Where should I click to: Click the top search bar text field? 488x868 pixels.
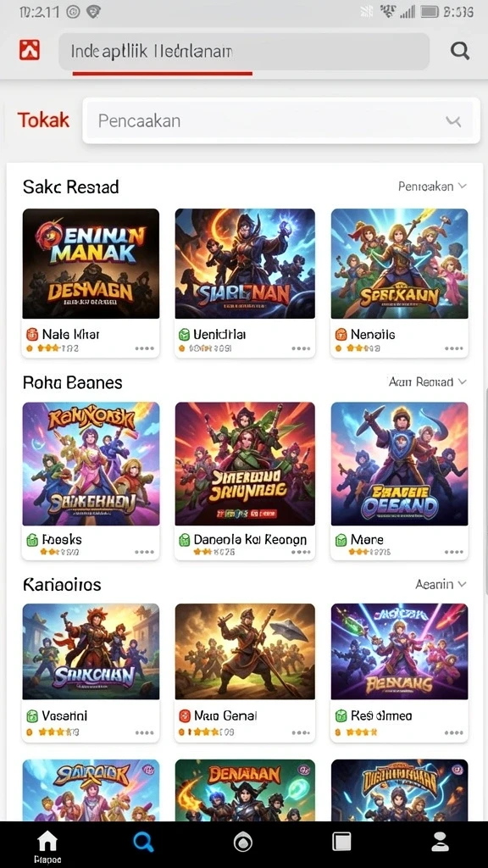click(x=244, y=52)
